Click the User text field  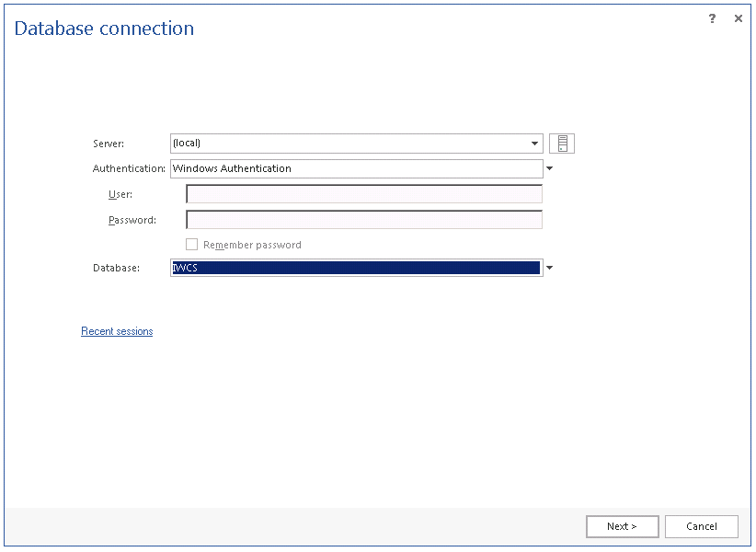364,194
